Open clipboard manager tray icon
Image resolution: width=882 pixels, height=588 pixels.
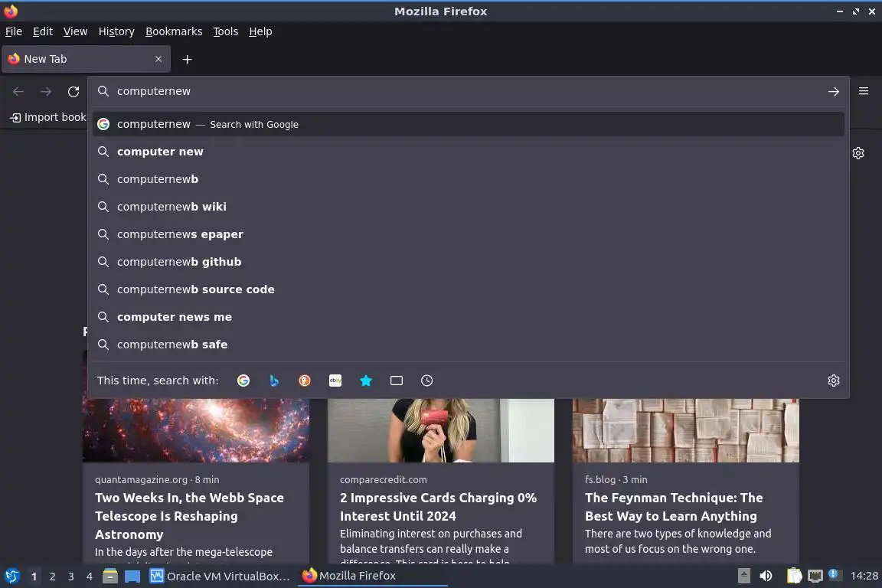pyautogui.click(x=794, y=576)
